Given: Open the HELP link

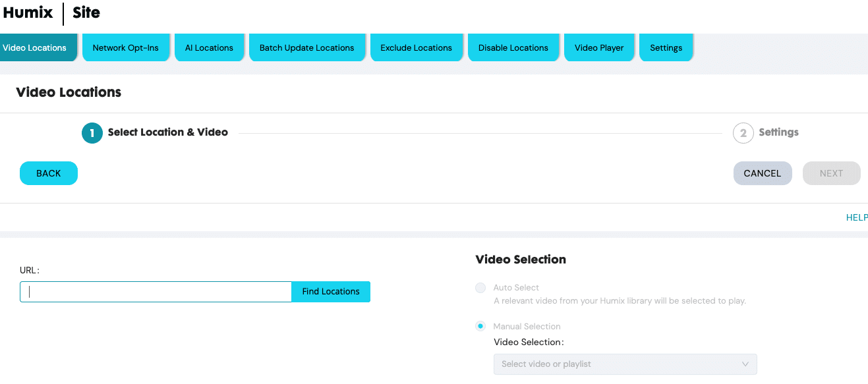Looking at the screenshot, I should (857, 217).
